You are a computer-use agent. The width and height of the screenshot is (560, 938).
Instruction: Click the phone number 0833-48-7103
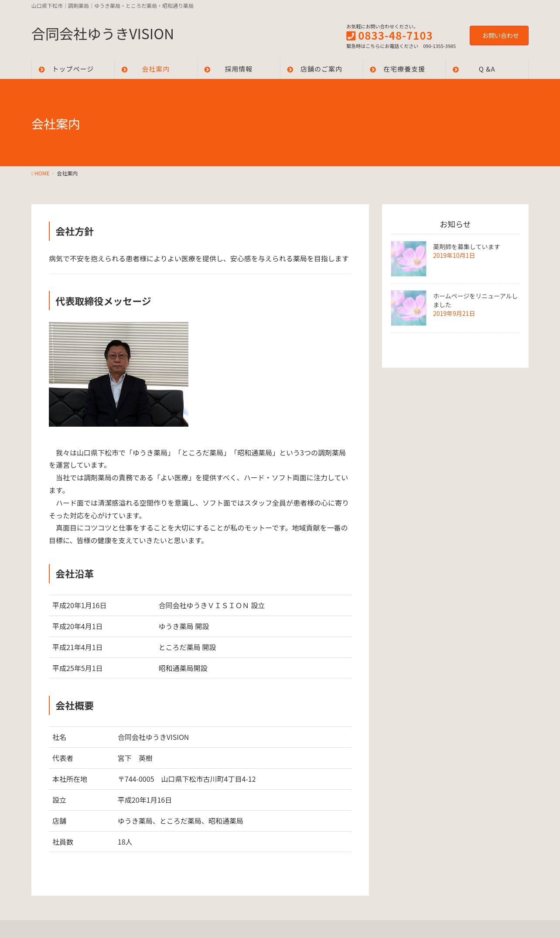point(395,36)
